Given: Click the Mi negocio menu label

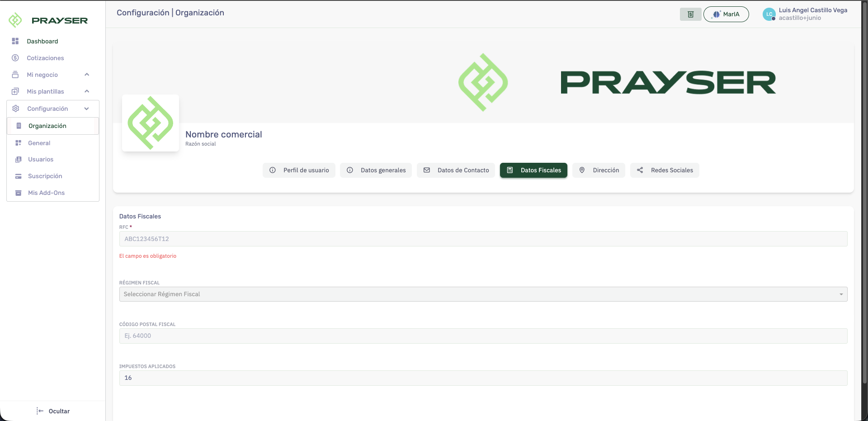Looking at the screenshot, I should coord(42,75).
